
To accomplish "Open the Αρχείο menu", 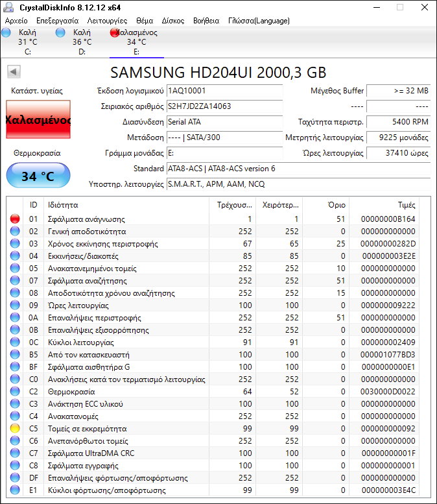I will 16,21.
